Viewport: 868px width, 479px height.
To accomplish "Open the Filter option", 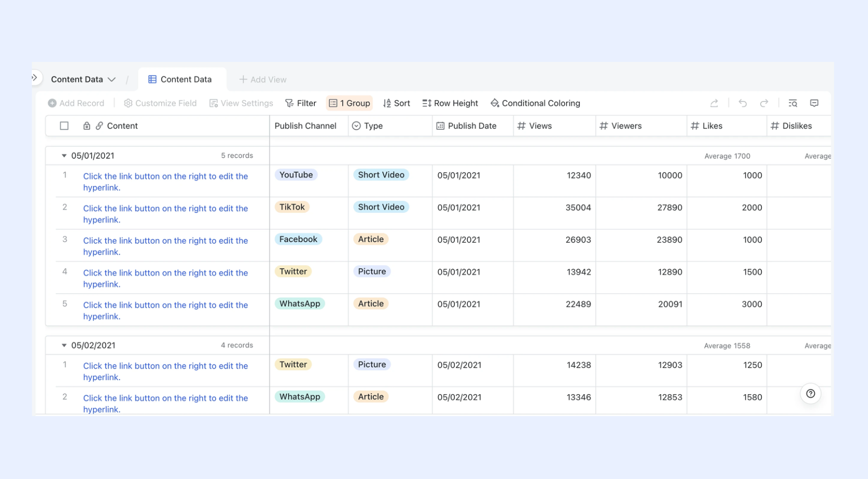I will coord(301,103).
